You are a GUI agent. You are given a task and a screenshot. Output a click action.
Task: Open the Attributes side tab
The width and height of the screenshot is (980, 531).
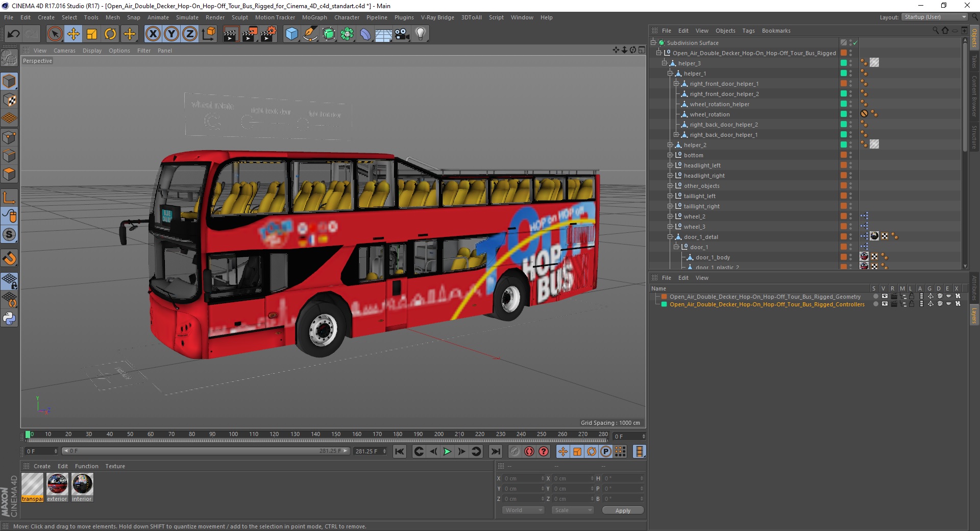[974, 288]
